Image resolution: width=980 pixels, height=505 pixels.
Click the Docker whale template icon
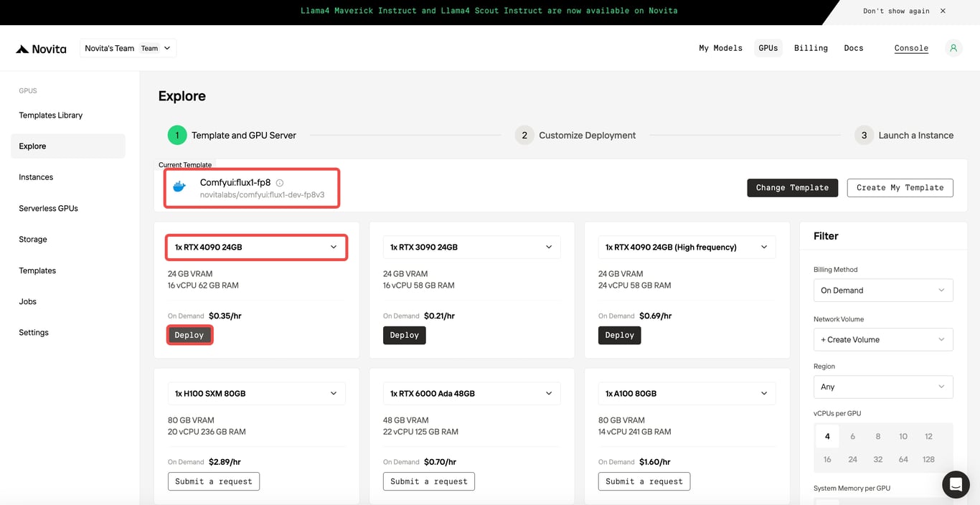pyautogui.click(x=179, y=187)
